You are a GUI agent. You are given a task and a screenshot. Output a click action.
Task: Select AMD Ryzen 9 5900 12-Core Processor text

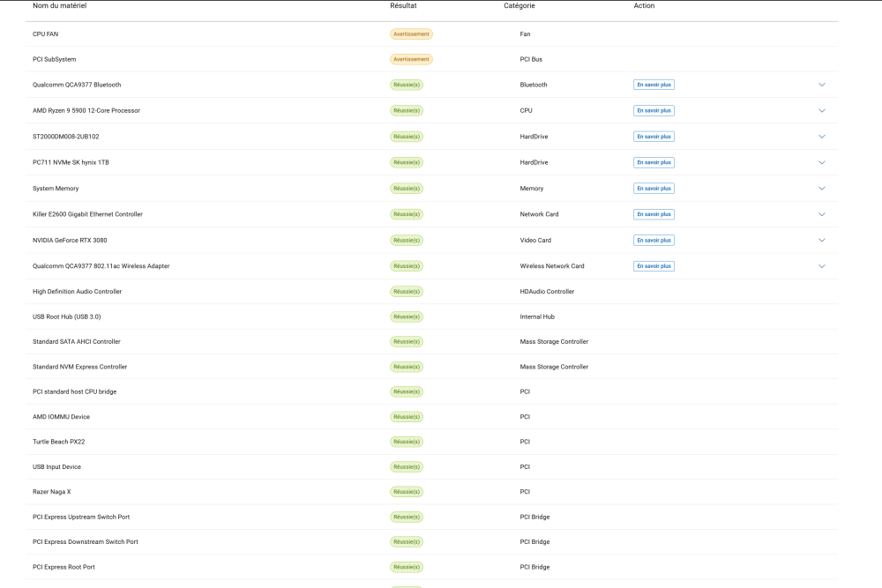[x=86, y=111]
